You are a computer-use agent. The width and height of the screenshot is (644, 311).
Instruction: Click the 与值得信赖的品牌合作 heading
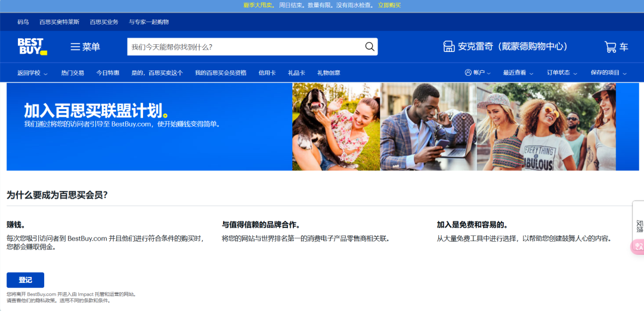[x=261, y=225]
